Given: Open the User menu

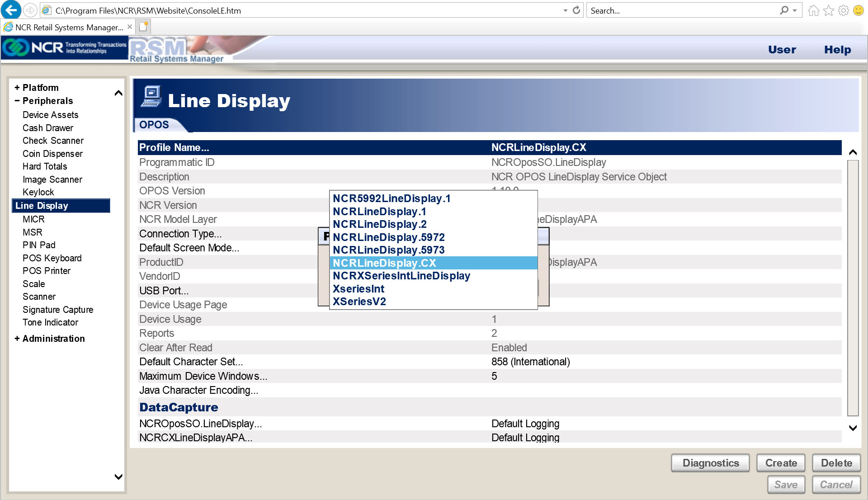Looking at the screenshot, I should (782, 50).
